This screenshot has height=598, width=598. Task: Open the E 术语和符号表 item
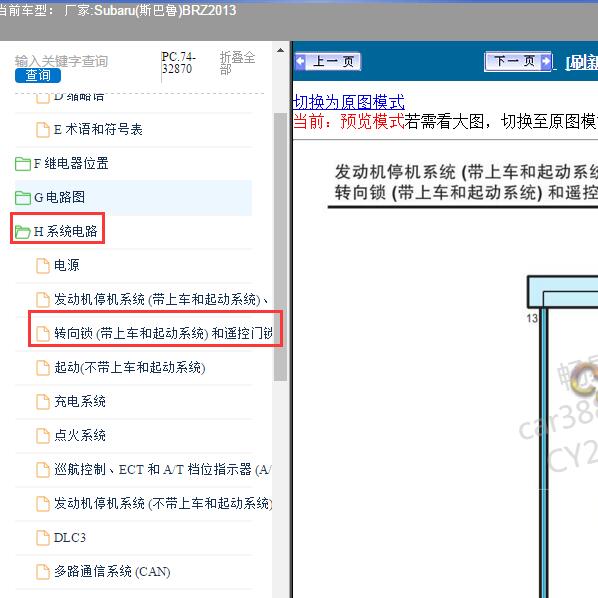click(98, 130)
